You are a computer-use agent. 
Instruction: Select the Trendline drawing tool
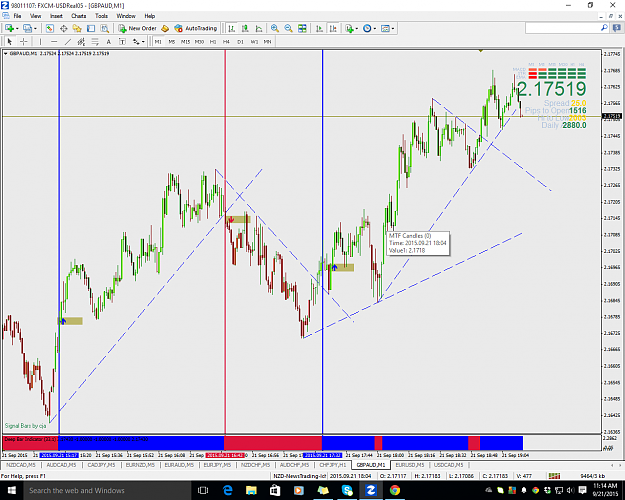point(68,41)
